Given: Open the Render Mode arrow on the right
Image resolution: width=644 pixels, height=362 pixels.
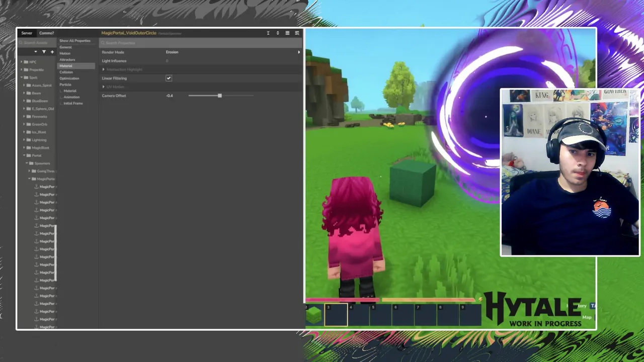Looking at the screenshot, I should coord(299,52).
